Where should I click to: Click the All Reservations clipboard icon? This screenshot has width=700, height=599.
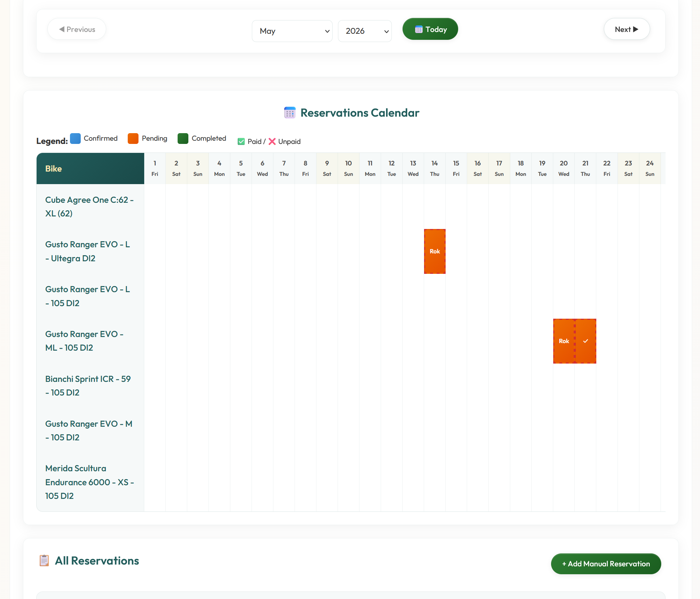44,561
